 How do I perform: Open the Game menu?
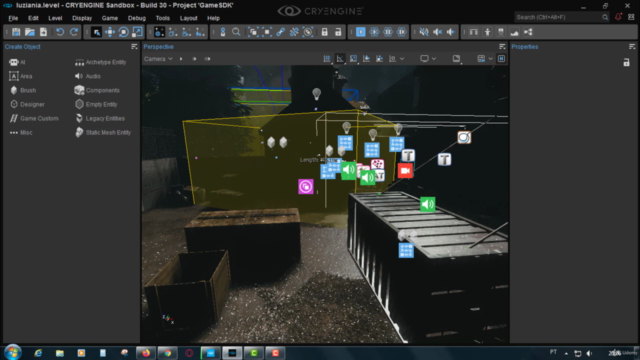(x=110, y=18)
